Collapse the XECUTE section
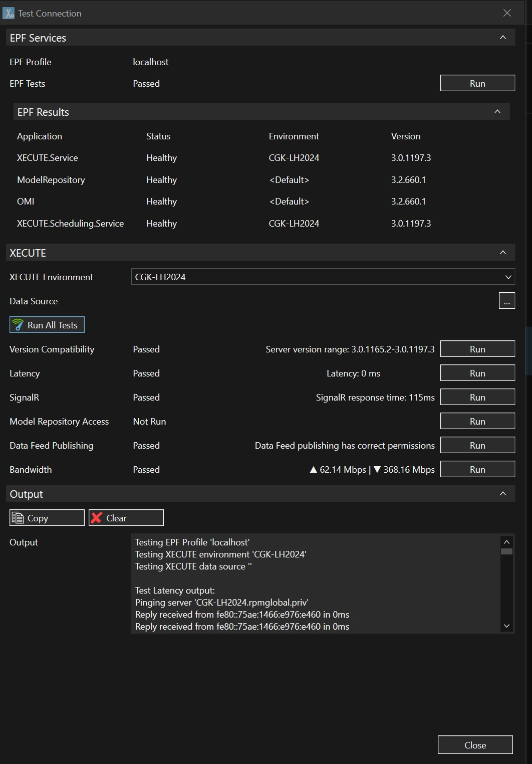 click(x=503, y=253)
